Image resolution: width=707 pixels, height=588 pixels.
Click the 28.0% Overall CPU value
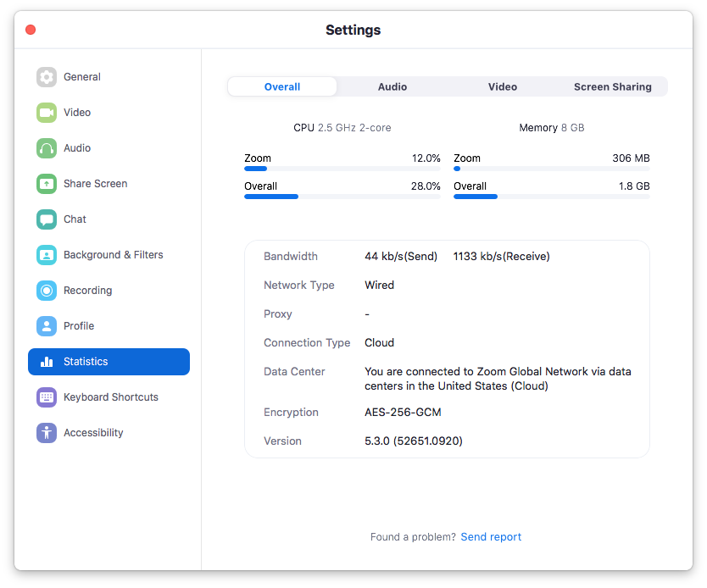[x=426, y=186]
